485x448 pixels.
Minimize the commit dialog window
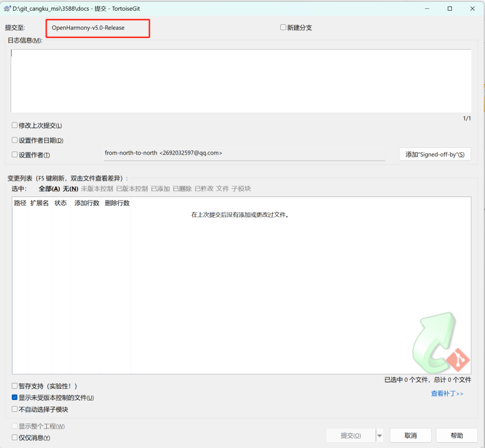tap(427, 9)
